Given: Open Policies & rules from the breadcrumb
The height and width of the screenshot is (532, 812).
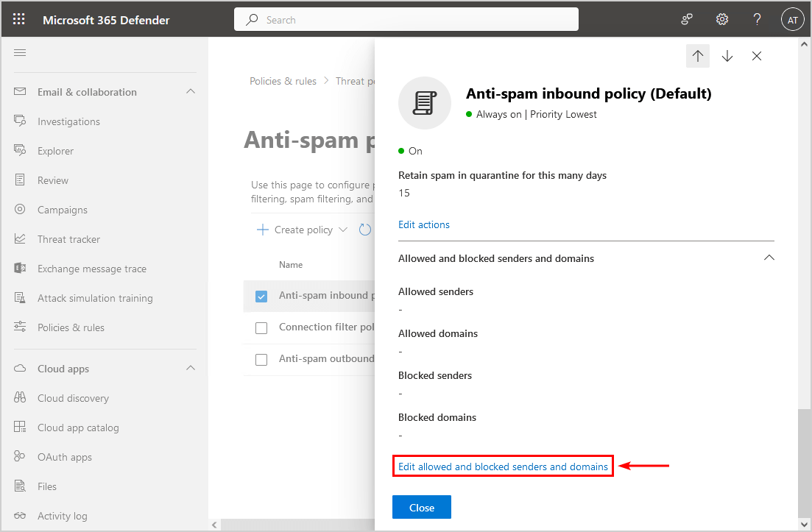Looking at the screenshot, I should point(283,81).
